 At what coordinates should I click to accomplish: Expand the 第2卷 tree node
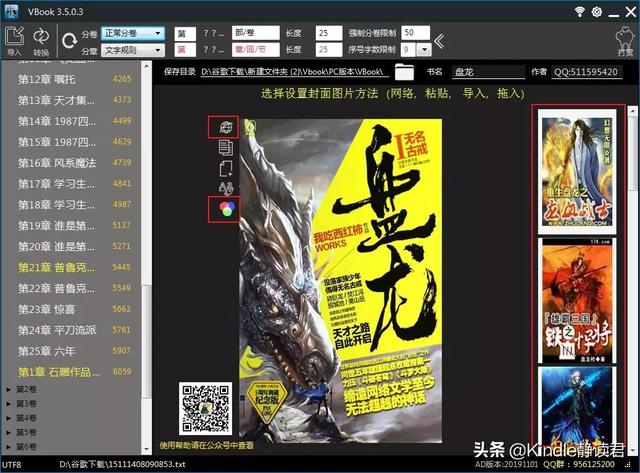click(8, 390)
